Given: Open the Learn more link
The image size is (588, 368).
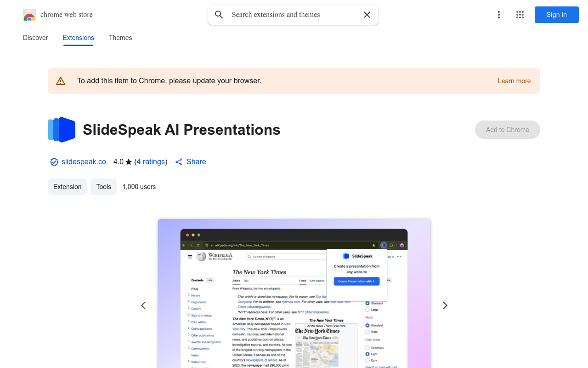Looking at the screenshot, I should [x=514, y=81].
